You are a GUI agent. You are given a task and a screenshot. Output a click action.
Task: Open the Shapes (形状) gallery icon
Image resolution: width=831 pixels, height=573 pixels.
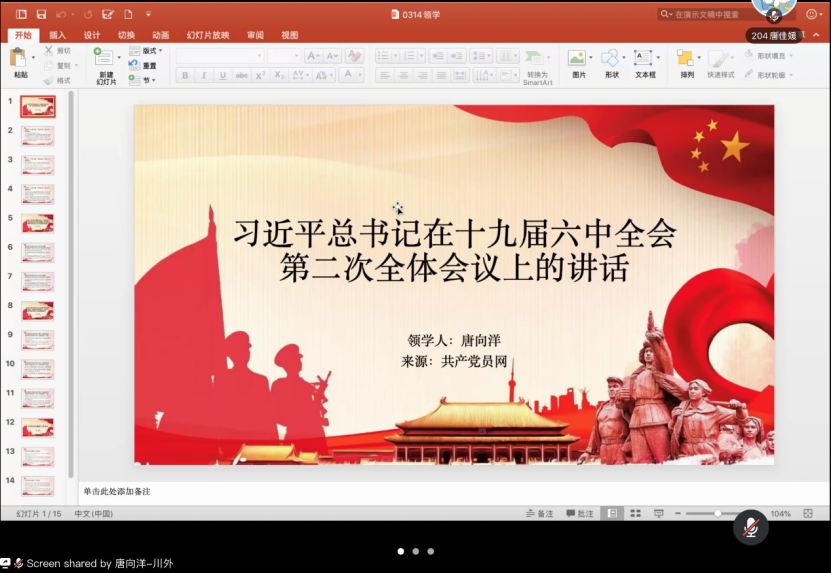coord(611,59)
